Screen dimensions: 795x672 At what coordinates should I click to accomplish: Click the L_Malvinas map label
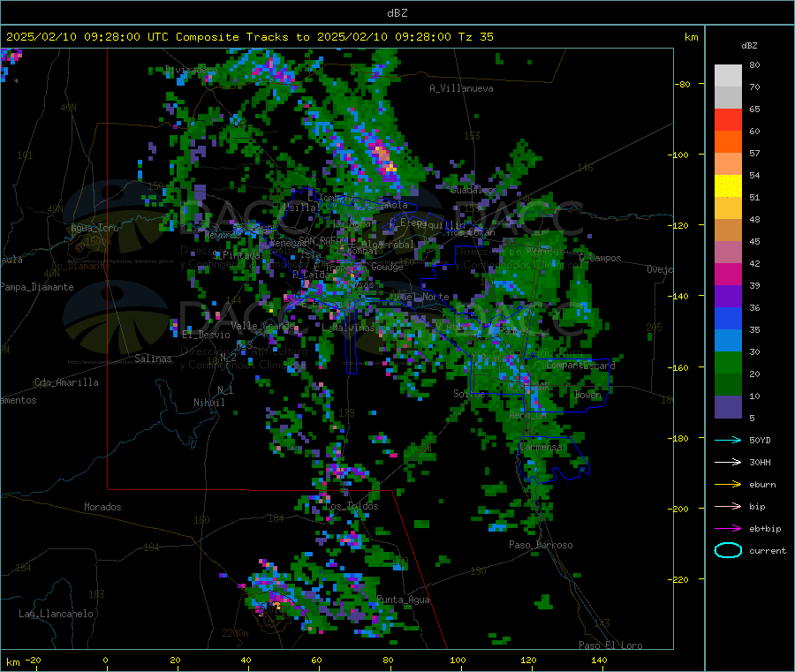click(349, 328)
